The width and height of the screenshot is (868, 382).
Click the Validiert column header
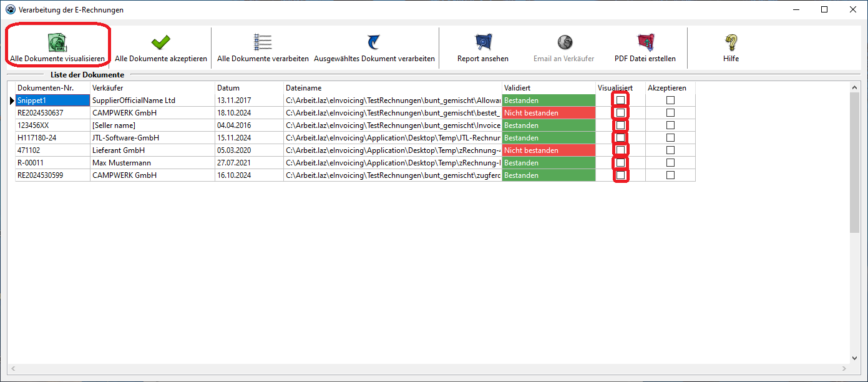tap(548, 88)
